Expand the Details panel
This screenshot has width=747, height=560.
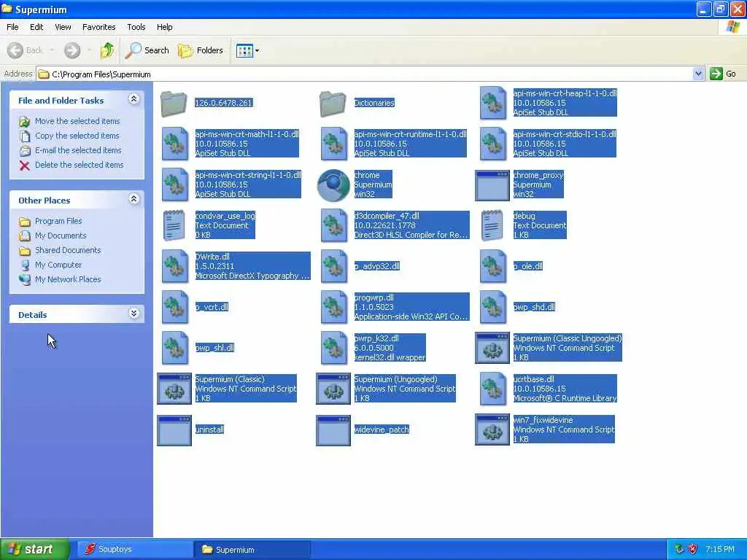pos(134,314)
